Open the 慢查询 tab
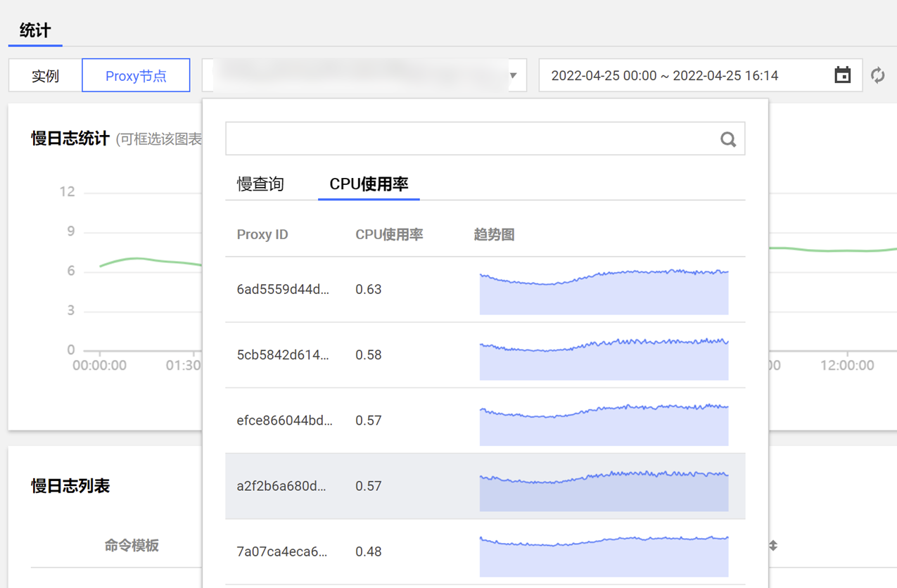Screen dimensions: 897x588 pyautogui.click(x=260, y=184)
